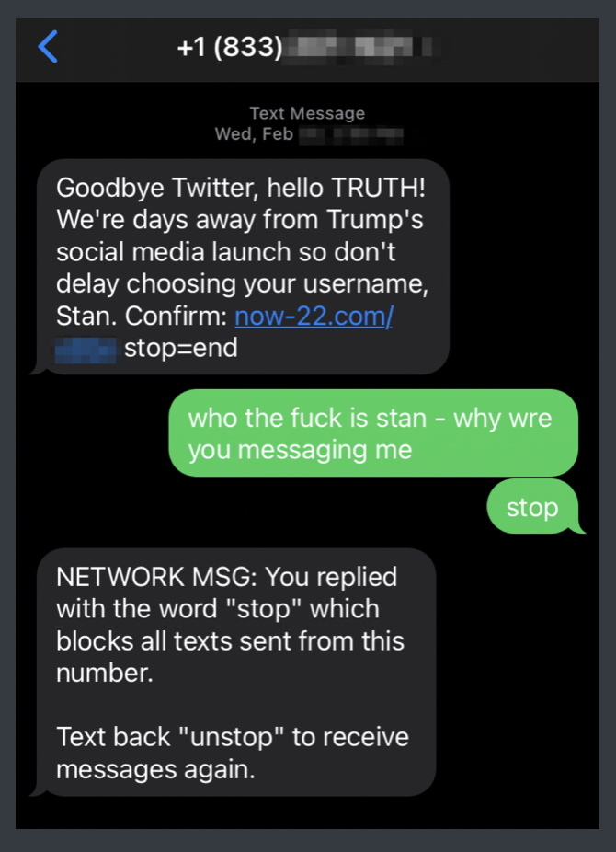Open contact details for +1 (833) number
This screenshot has height=852, width=616.
pos(230,46)
